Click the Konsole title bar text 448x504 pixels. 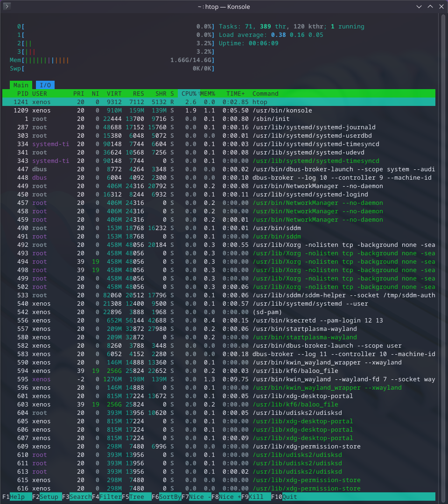pos(224,7)
